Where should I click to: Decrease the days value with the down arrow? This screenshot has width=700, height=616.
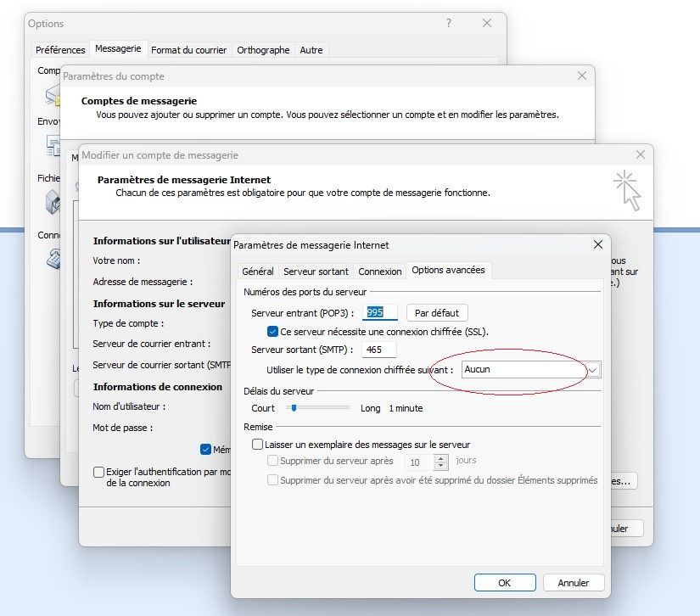[441, 467]
